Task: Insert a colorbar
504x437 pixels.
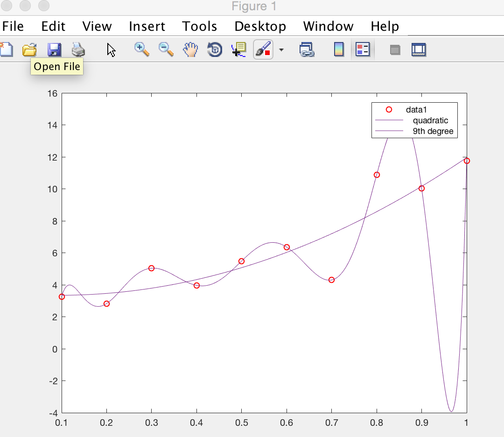Action: [x=338, y=49]
